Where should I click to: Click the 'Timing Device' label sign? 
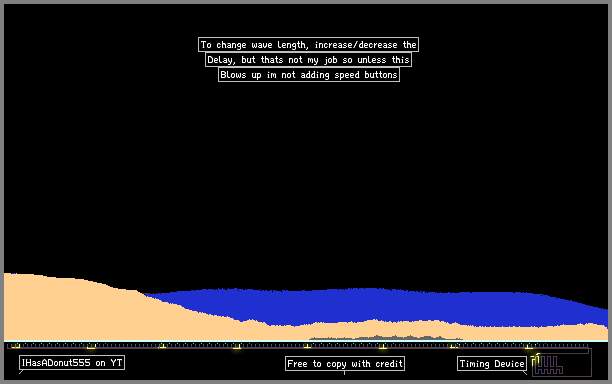492,364
